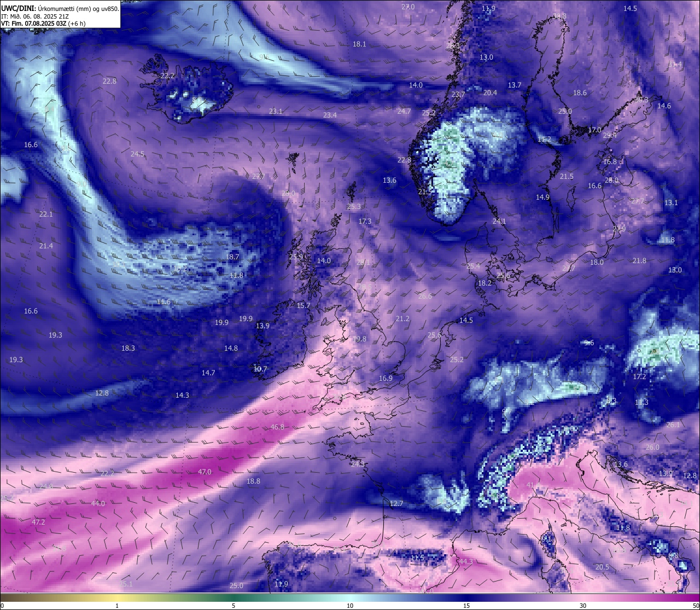Click the map value '24.5'
The height and width of the screenshot is (610, 700).
[x=137, y=154]
